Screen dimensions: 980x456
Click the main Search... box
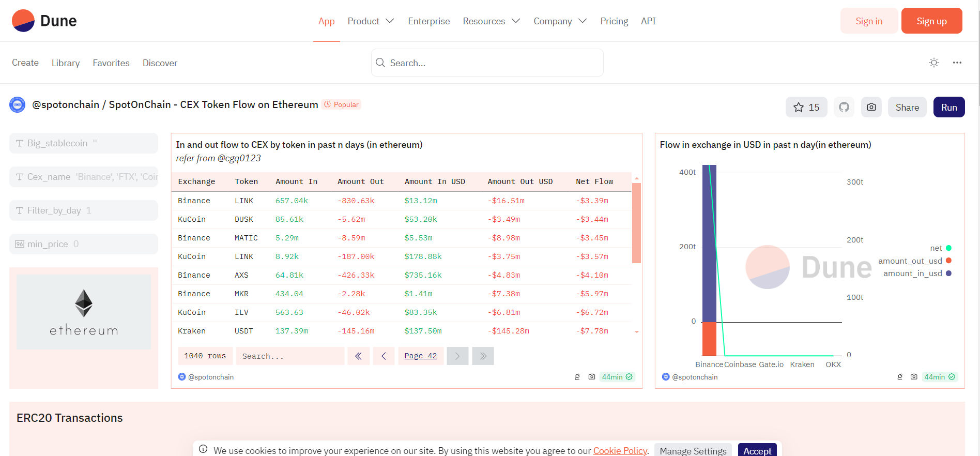point(487,63)
